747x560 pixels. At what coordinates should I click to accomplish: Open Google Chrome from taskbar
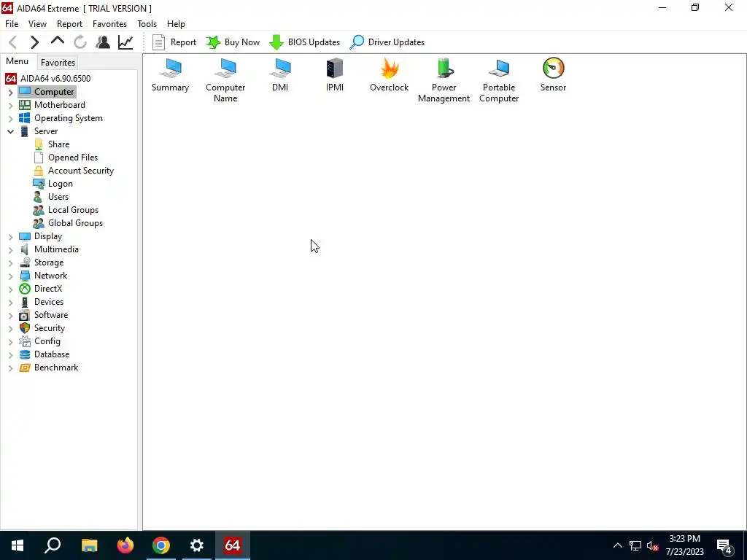(x=161, y=545)
